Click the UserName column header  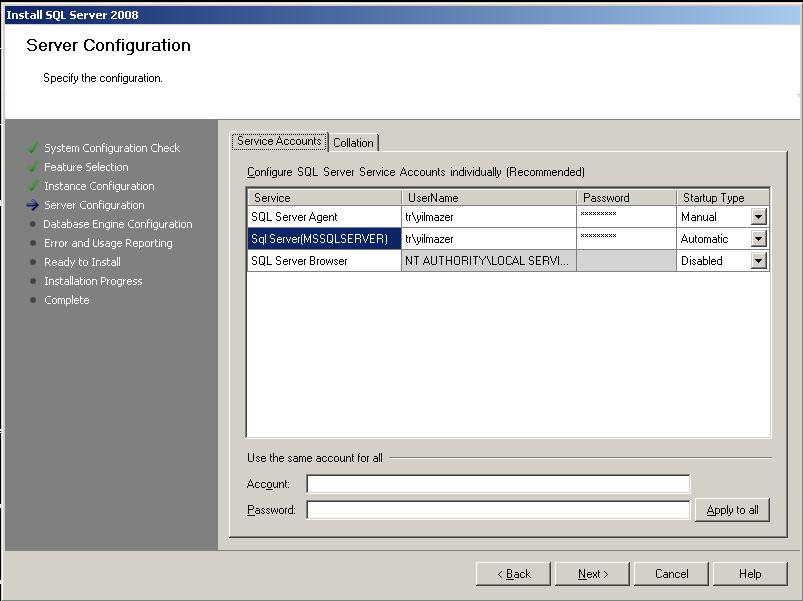pos(489,198)
